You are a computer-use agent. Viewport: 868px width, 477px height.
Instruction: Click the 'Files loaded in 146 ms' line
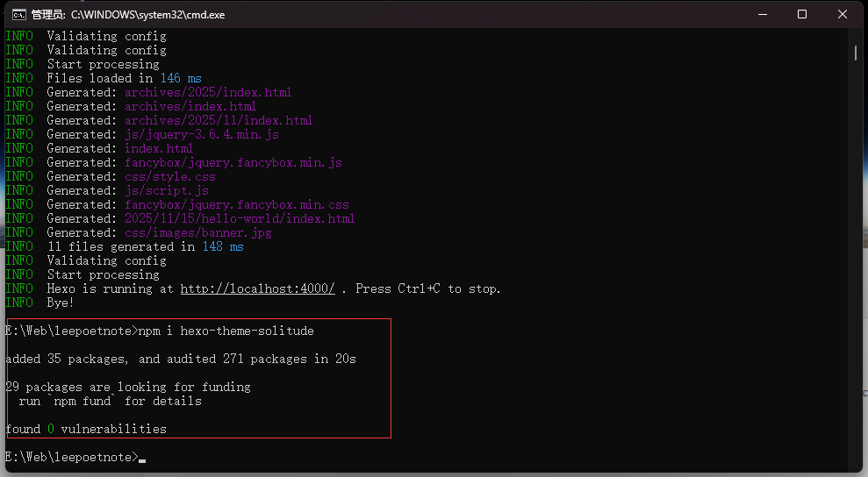tap(124, 78)
